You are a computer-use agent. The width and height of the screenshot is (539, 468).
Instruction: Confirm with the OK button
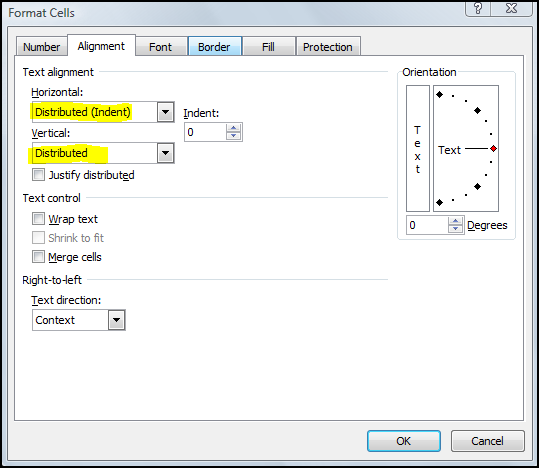point(404,441)
